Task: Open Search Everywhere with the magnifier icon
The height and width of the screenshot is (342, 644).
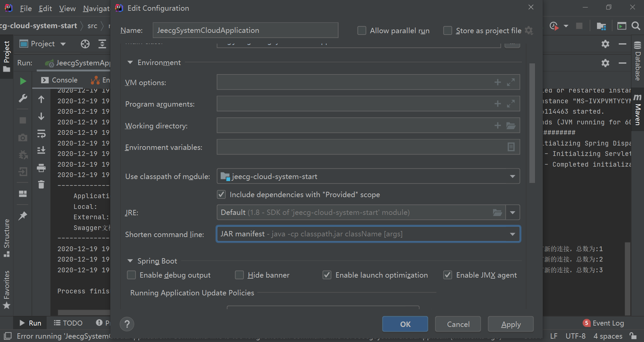Action: point(636,25)
